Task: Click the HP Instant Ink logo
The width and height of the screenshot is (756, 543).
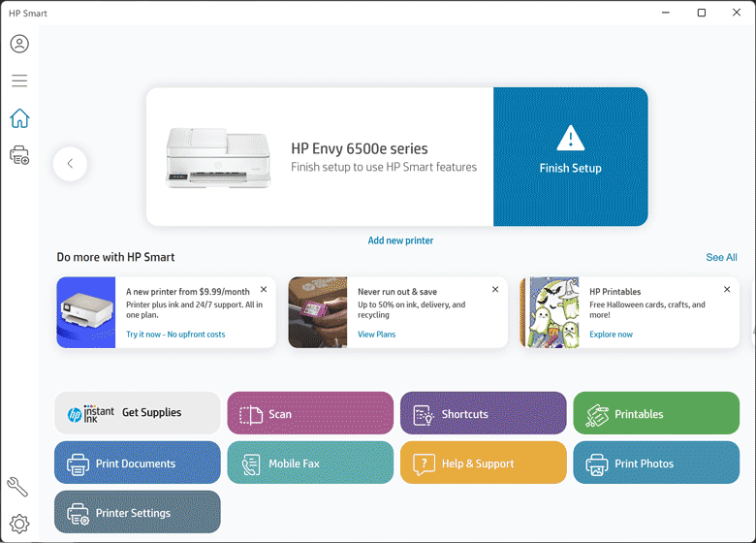Action: click(91, 414)
